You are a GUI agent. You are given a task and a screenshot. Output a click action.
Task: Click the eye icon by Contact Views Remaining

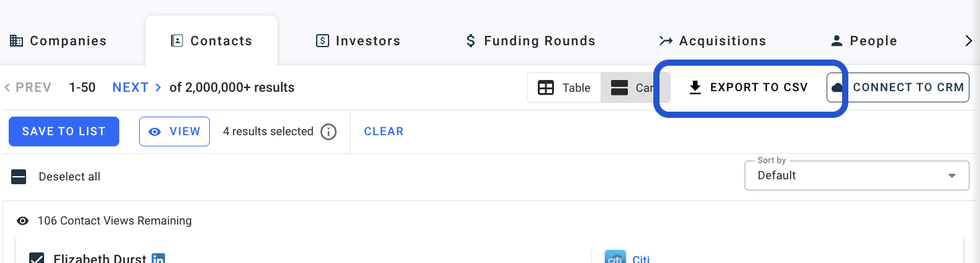pos(23,221)
